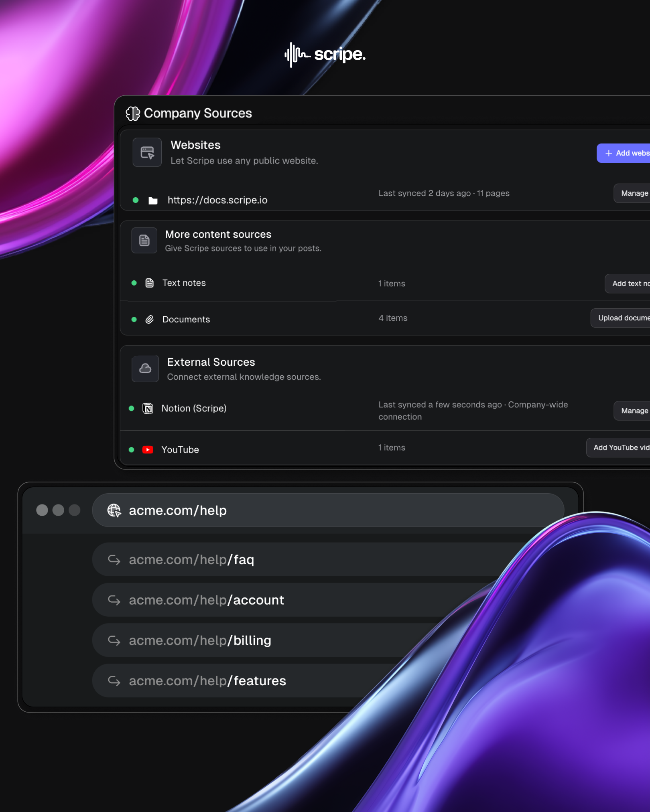Click the green status dot for docs.scripe.io
Screen dimensions: 650x812
pos(136,200)
